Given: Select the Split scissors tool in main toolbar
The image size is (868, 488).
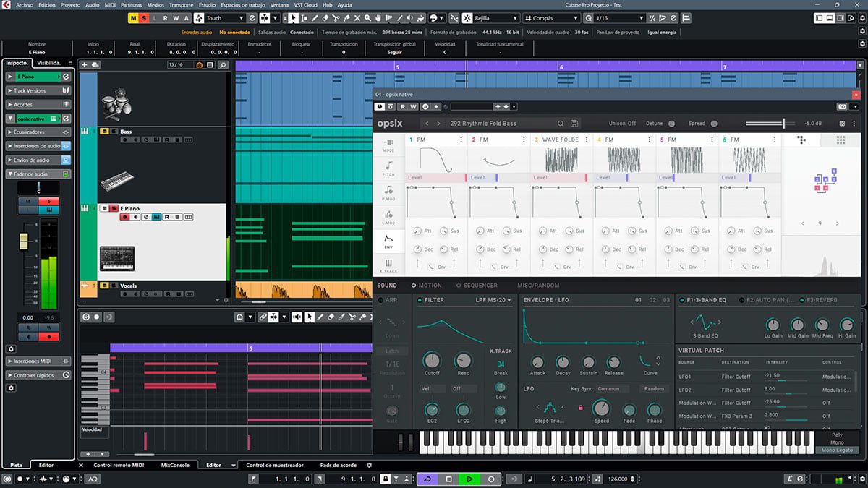Looking at the screenshot, I should pos(335,18).
